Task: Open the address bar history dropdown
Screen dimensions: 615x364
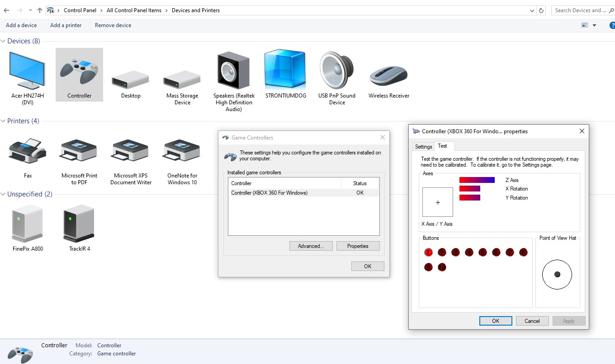Action: click(532, 10)
